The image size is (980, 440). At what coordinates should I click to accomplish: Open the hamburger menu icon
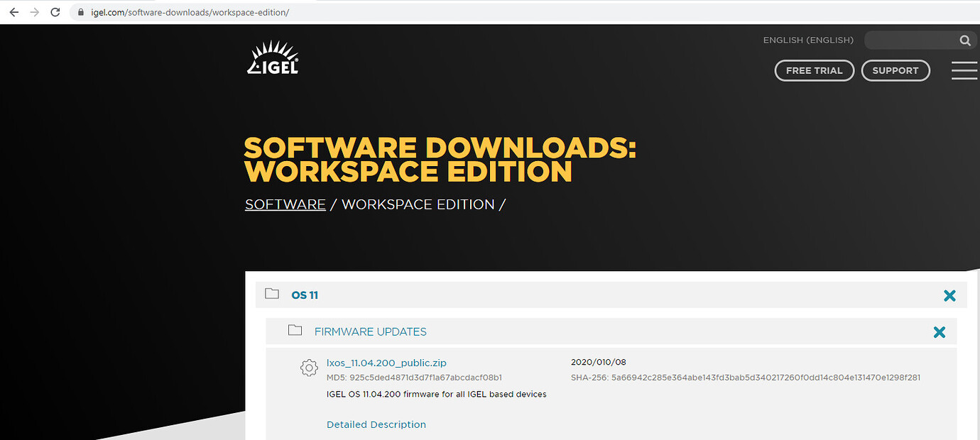[964, 70]
